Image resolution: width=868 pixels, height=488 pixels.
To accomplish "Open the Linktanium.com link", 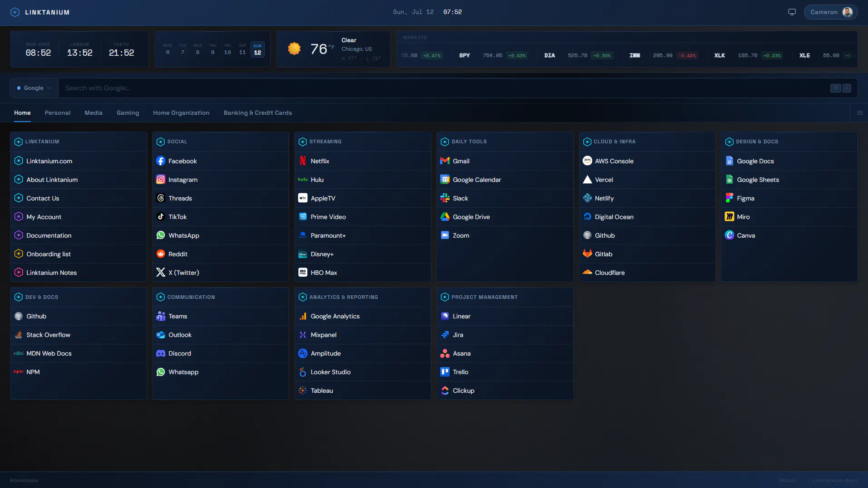I will tap(79, 161).
